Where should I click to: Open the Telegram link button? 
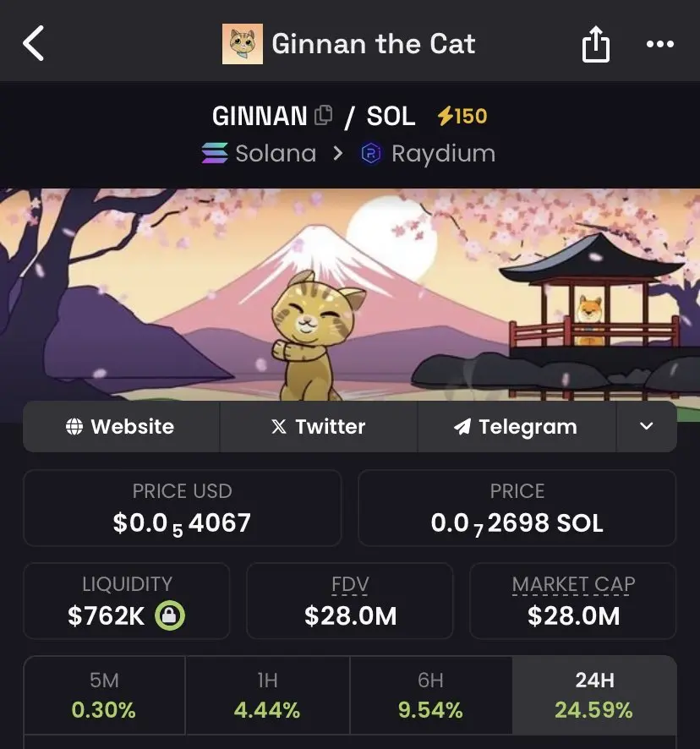pyautogui.click(x=517, y=426)
